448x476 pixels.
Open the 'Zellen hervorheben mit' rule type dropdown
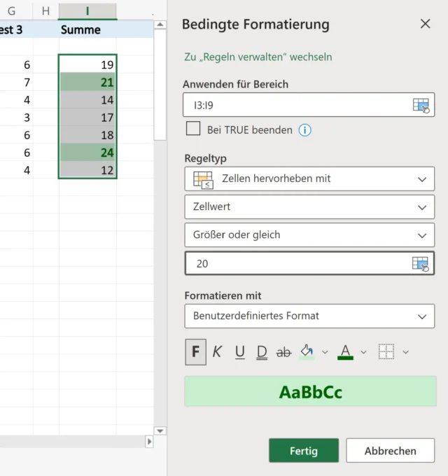coord(309,178)
